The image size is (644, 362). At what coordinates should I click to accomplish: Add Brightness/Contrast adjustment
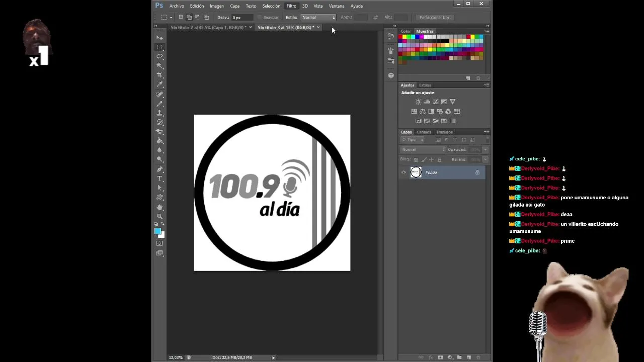[418, 102]
